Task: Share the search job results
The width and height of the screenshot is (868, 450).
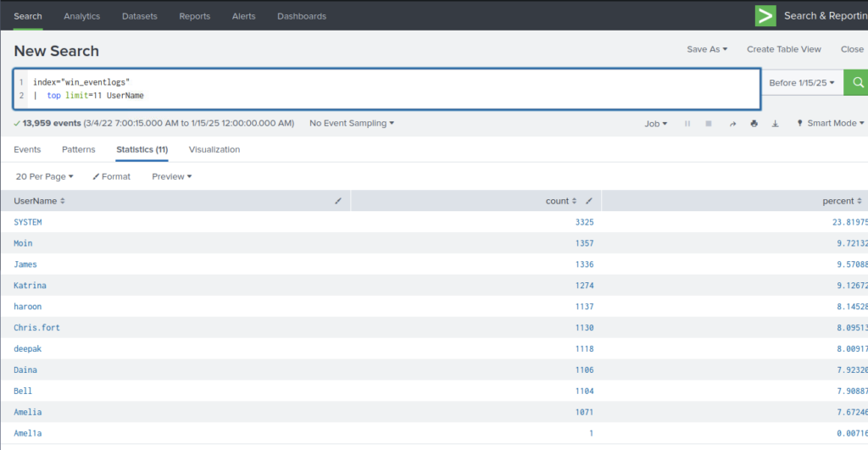Action: click(732, 124)
